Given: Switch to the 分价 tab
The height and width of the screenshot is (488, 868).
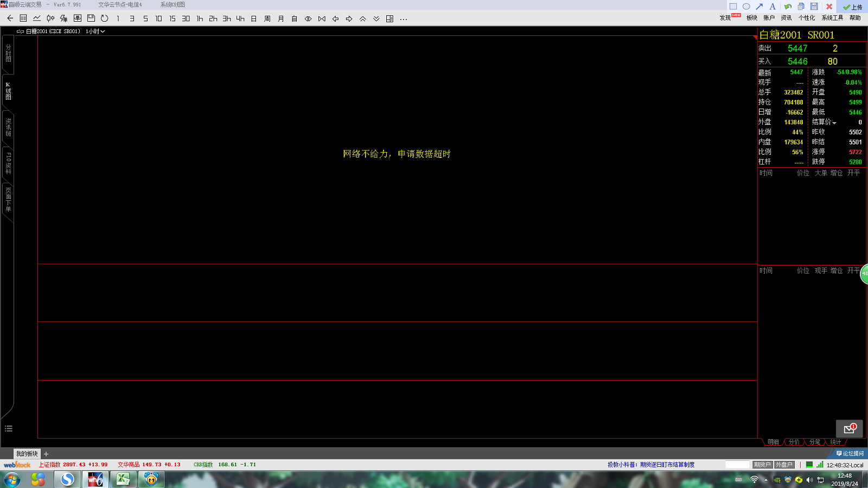Looking at the screenshot, I should (794, 442).
